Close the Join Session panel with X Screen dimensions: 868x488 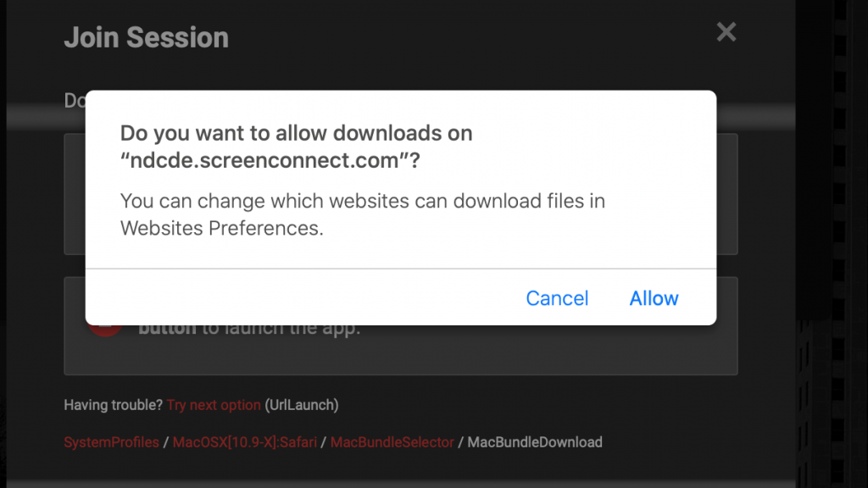pyautogui.click(x=726, y=33)
